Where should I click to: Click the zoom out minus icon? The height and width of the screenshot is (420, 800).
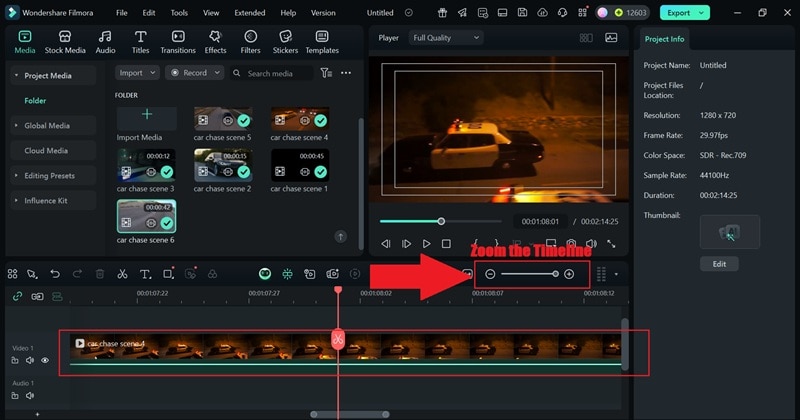click(490, 274)
